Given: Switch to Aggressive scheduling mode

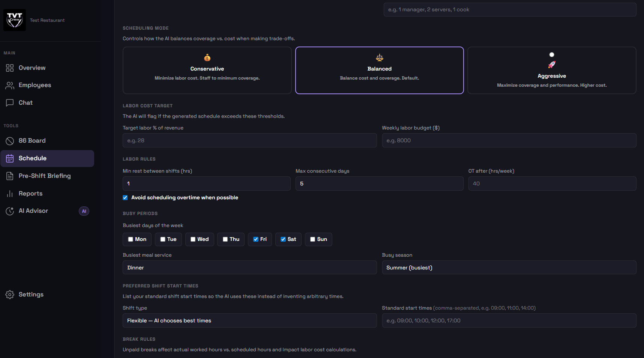Looking at the screenshot, I should [551, 70].
